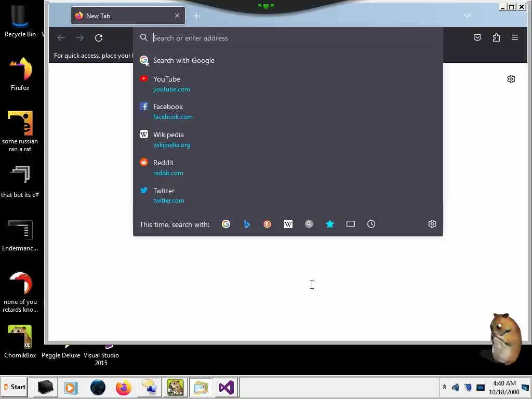Click the twitter.com link text

pyautogui.click(x=169, y=201)
